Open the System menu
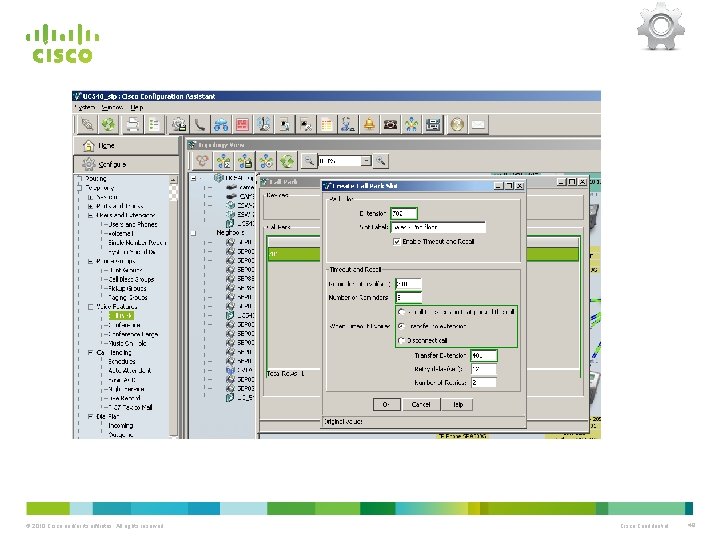 point(84,107)
